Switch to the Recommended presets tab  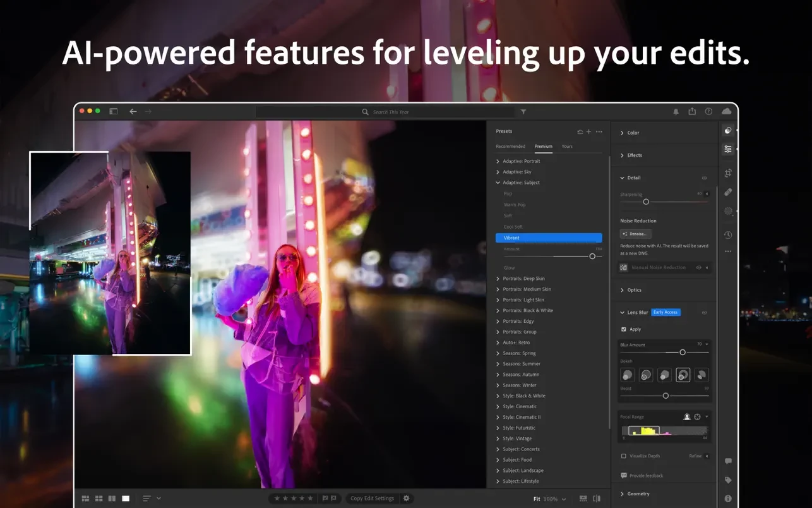coord(510,147)
